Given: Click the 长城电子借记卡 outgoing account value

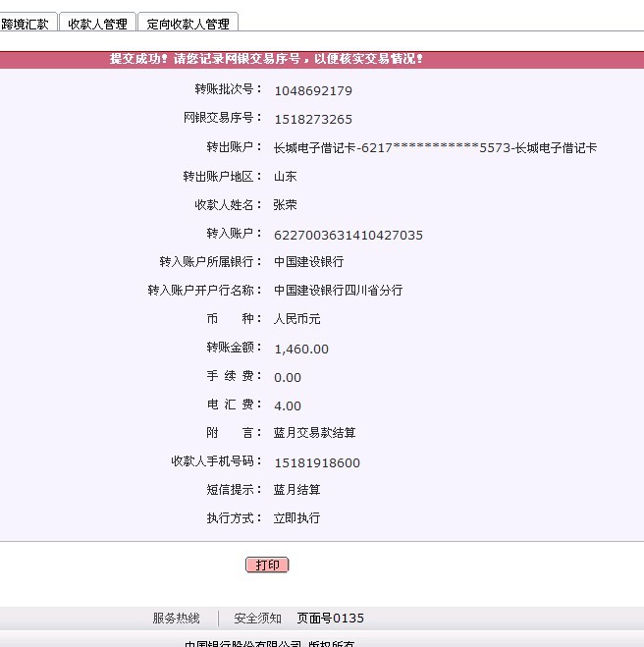Looking at the screenshot, I should 435,148.
